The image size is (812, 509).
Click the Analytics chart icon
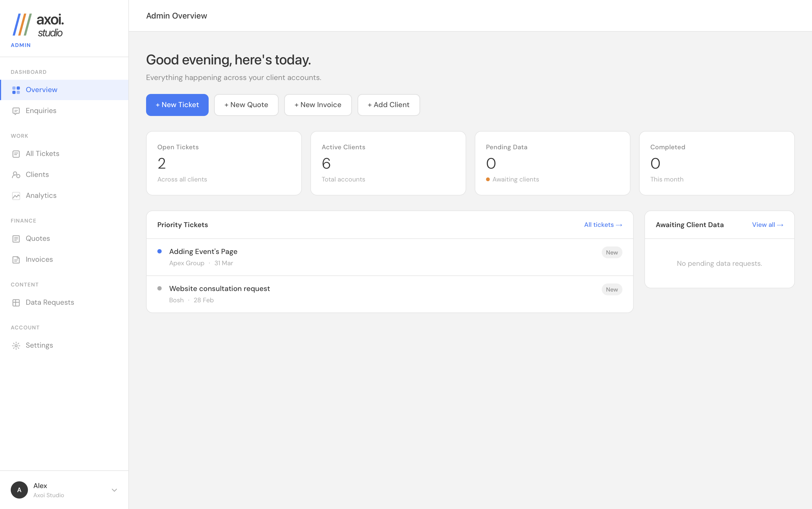16,196
